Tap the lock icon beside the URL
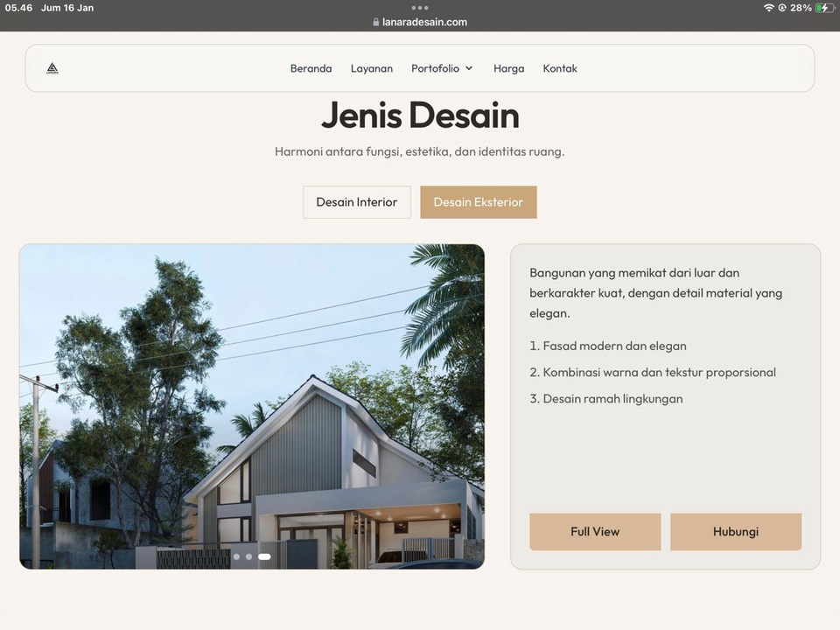The image size is (840, 630). tap(376, 23)
